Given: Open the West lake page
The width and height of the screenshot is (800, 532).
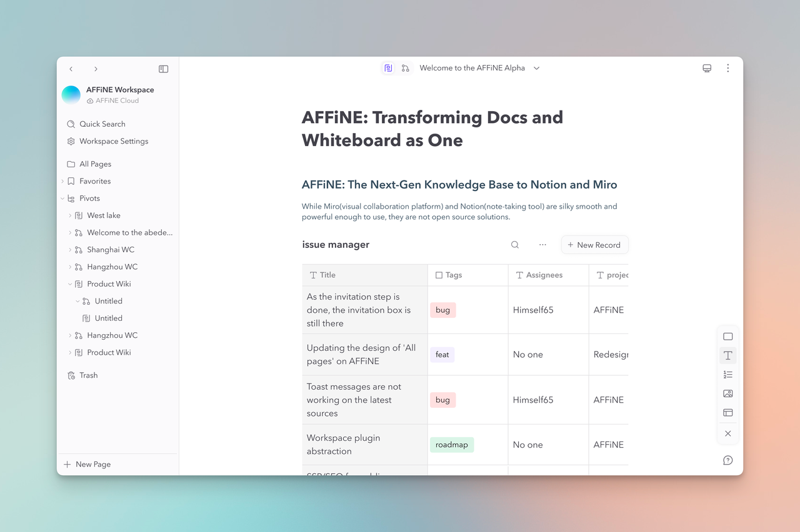Looking at the screenshot, I should (104, 215).
